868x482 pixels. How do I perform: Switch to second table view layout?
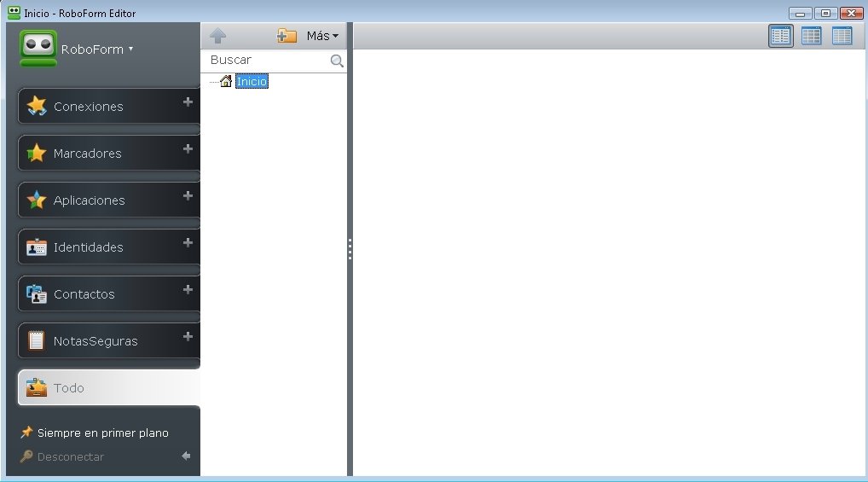[x=812, y=36]
